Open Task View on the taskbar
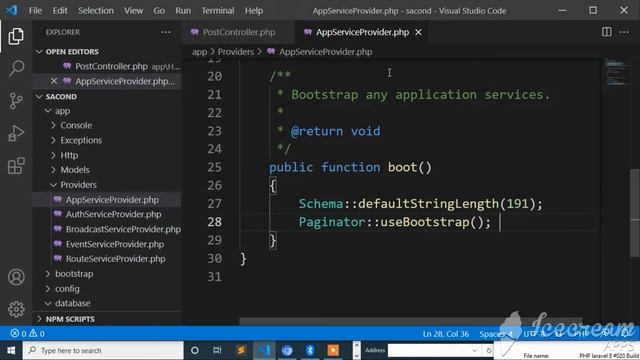Viewport: 640px width, 360px height. point(217,351)
